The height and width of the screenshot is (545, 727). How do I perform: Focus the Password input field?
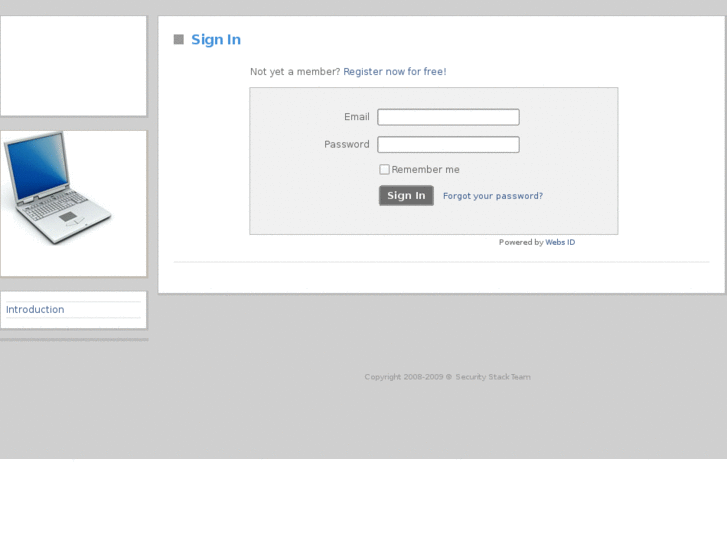pyautogui.click(x=448, y=144)
